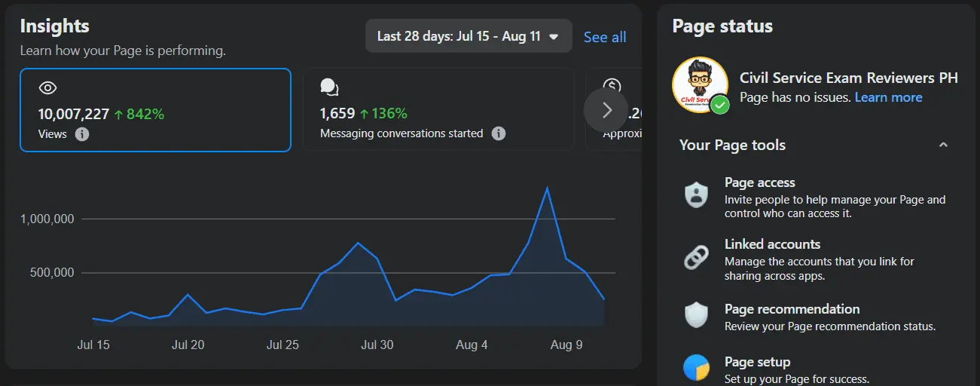Click the Civil Service Exam Reviewers PH avatar
Screen dimensions: 980x386
(x=700, y=84)
